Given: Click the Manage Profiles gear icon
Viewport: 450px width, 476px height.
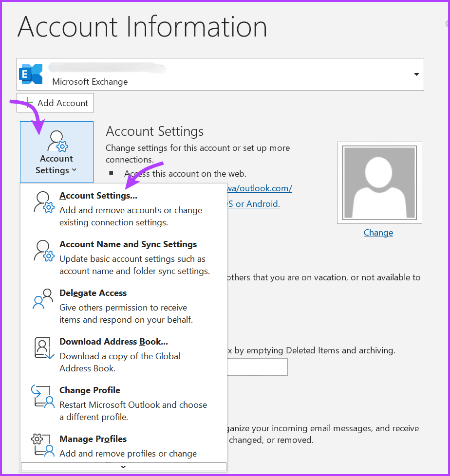Looking at the screenshot, I should click(43, 445).
